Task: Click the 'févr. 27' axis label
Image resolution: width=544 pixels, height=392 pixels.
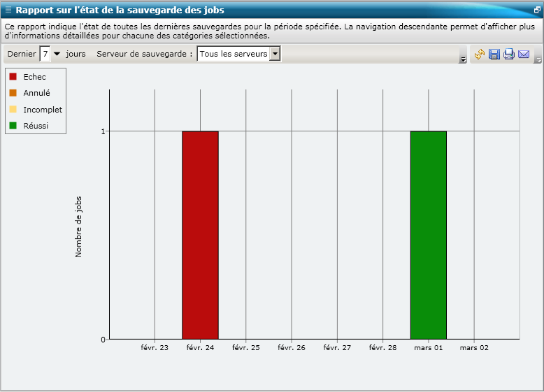Action: pos(337,348)
